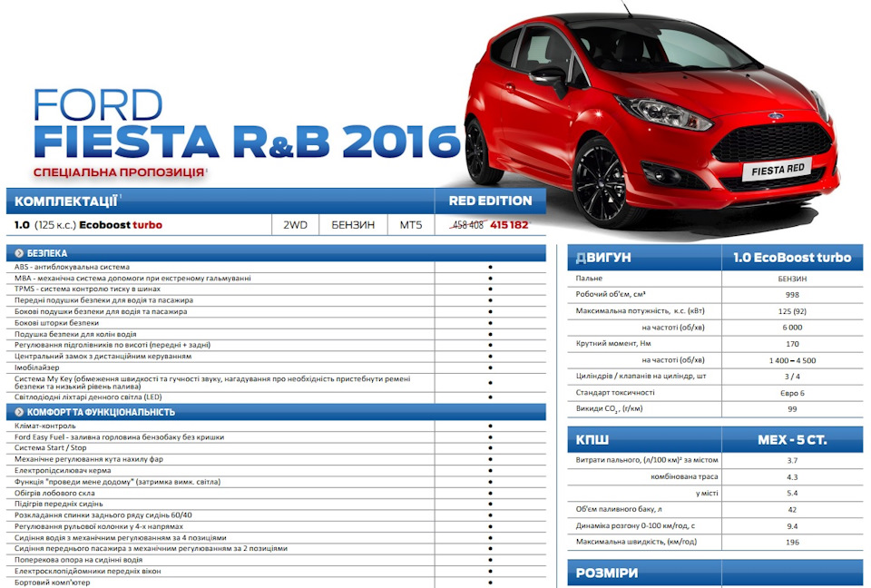Screen dimensions: 871x588
Task: Click the fuel tank value 42
Action: coord(792,509)
